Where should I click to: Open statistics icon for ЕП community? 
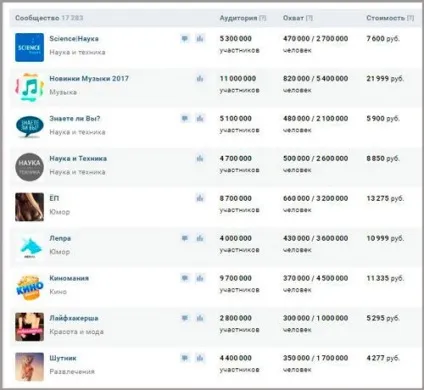tap(200, 198)
